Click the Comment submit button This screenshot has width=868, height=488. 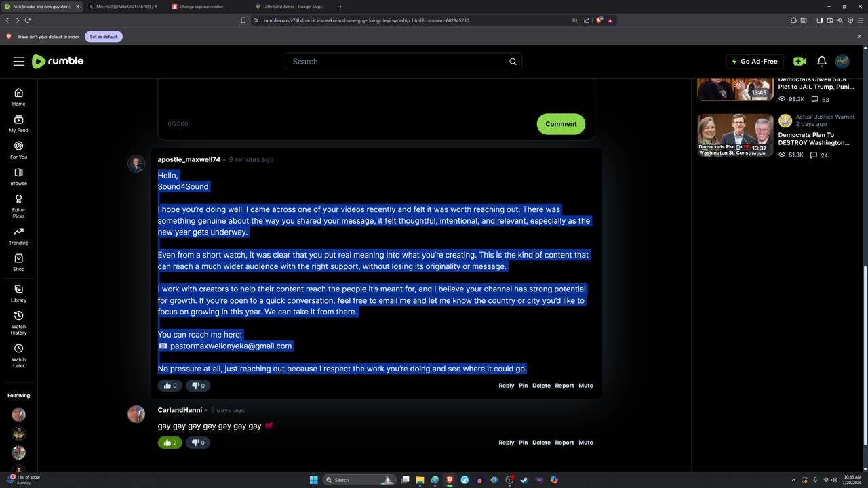[x=561, y=124]
